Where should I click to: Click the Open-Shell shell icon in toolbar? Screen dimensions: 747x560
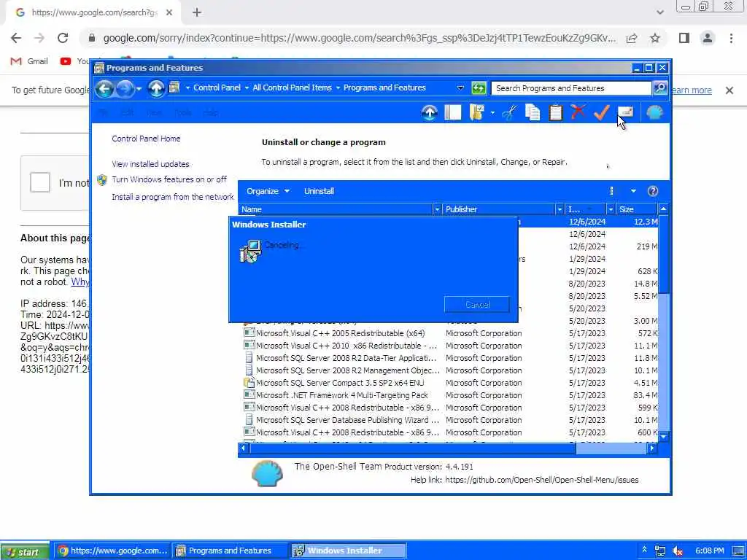pos(654,113)
